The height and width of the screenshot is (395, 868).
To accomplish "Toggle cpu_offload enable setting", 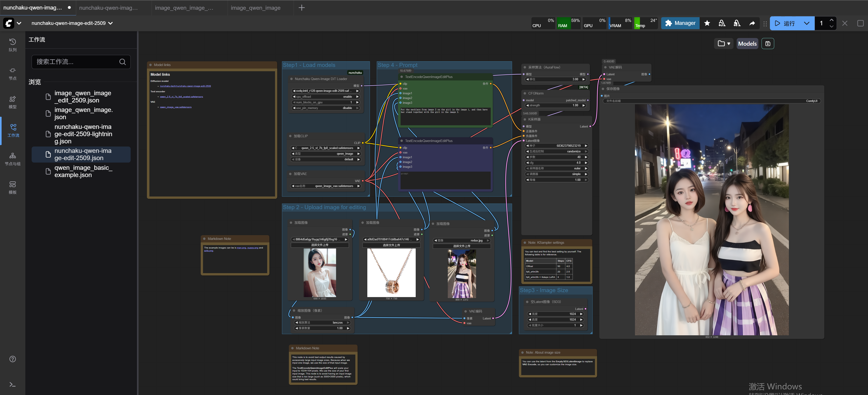I will click(326, 97).
